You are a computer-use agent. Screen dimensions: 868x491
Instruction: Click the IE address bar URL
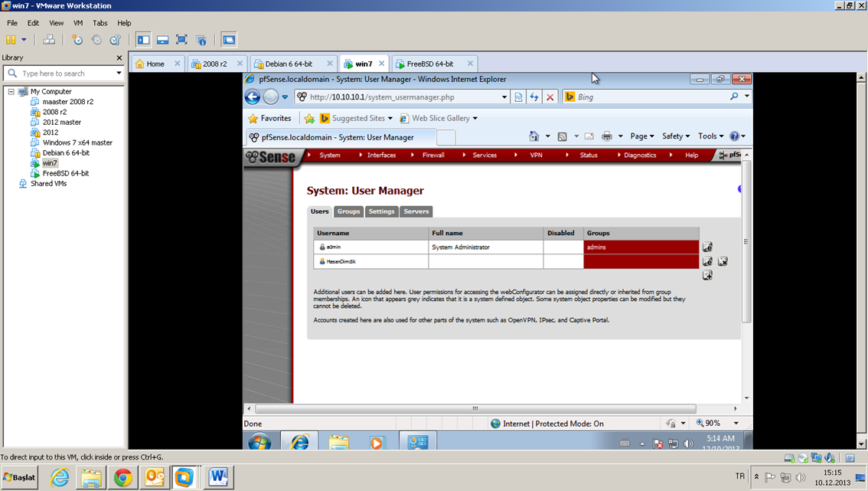(382, 97)
